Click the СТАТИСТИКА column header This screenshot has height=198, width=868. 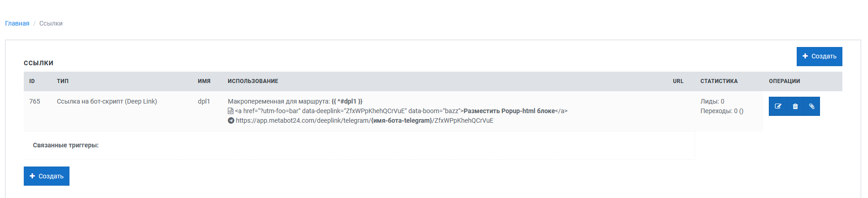click(x=719, y=81)
